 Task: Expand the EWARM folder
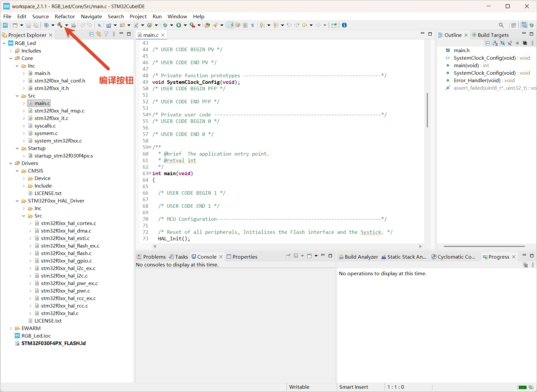tap(11, 328)
